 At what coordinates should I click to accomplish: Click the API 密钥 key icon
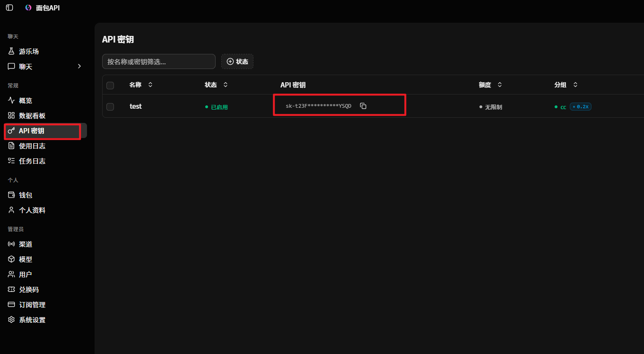12,131
